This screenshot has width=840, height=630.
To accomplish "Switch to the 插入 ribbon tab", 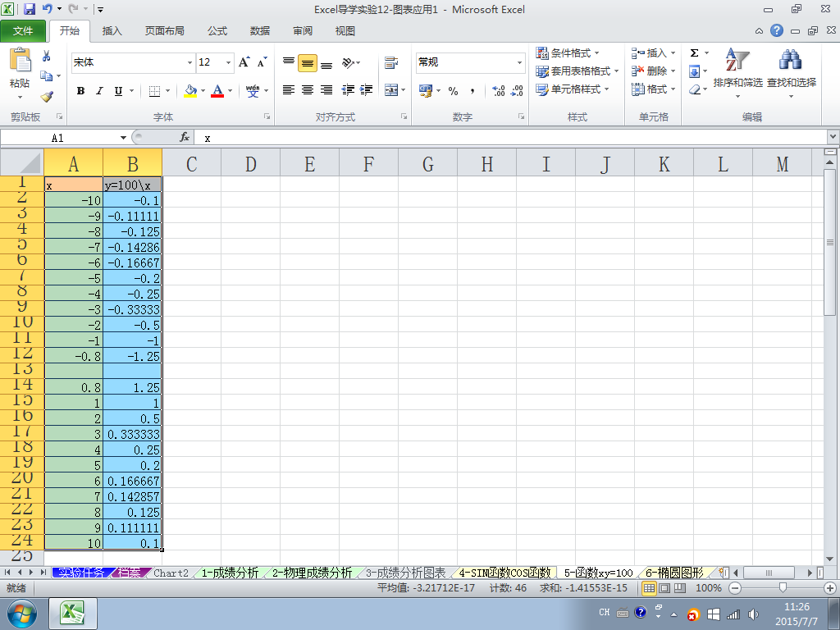I will [112, 31].
